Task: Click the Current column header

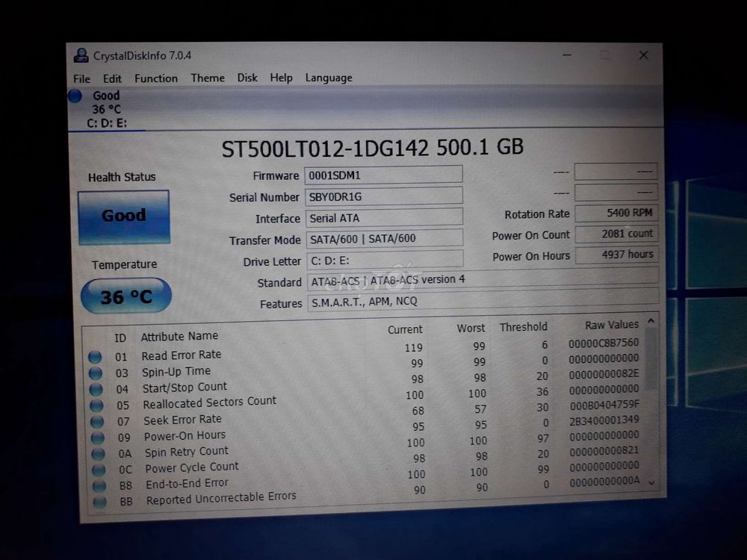Action: 405,329
